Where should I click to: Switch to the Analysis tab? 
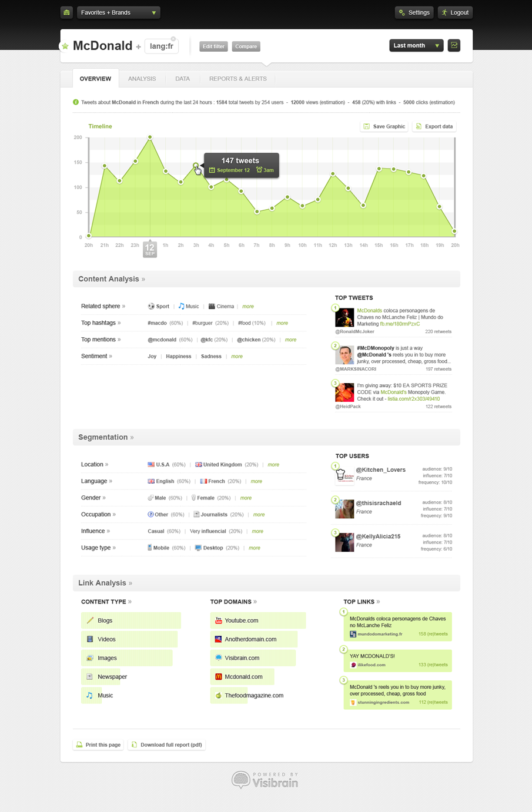(x=142, y=79)
